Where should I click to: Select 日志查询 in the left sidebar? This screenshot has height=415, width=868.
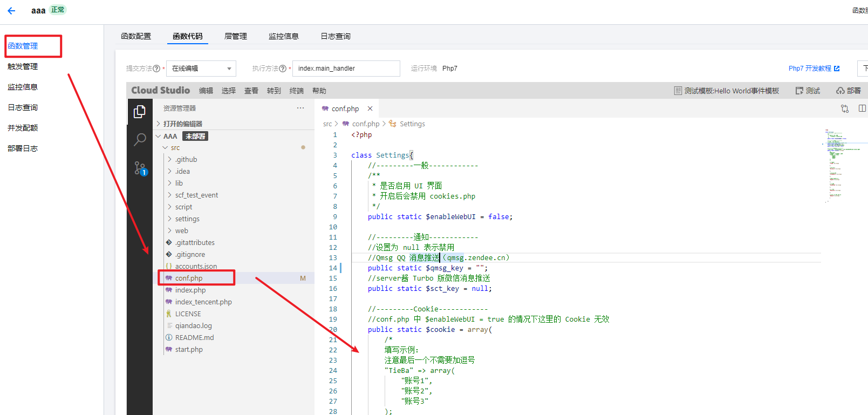click(23, 107)
